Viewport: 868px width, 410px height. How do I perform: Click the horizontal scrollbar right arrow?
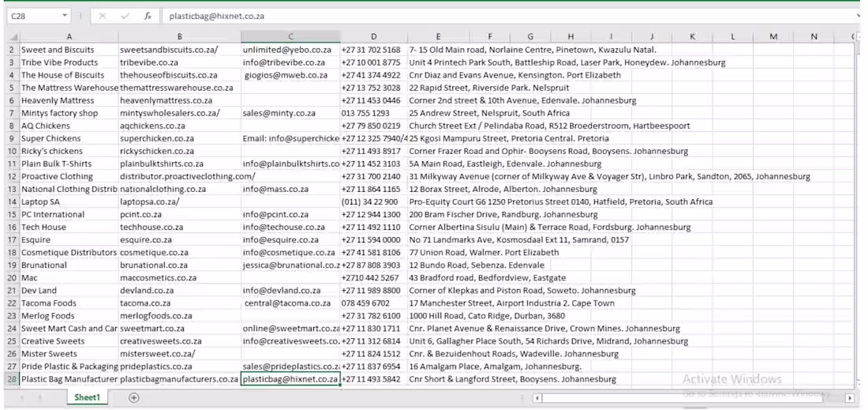tap(849, 398)
